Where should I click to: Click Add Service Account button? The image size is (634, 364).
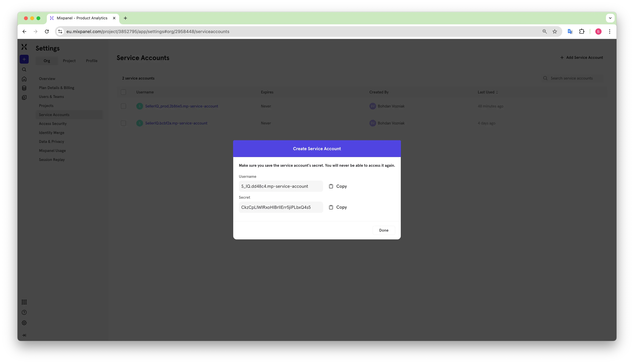click(x=582, y=58)
